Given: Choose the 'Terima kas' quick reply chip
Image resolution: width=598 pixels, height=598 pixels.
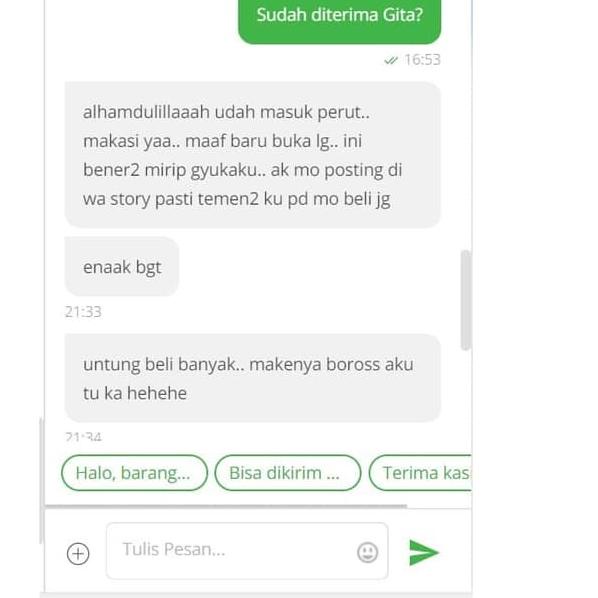Looking at the screenshot, I should 420,473.
